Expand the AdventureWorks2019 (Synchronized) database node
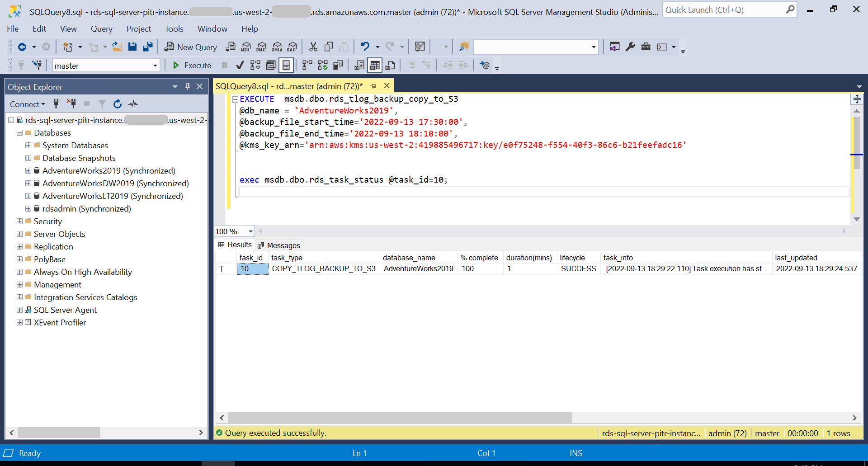The height and width of the screenshot is (466, 868). (28, 170)
